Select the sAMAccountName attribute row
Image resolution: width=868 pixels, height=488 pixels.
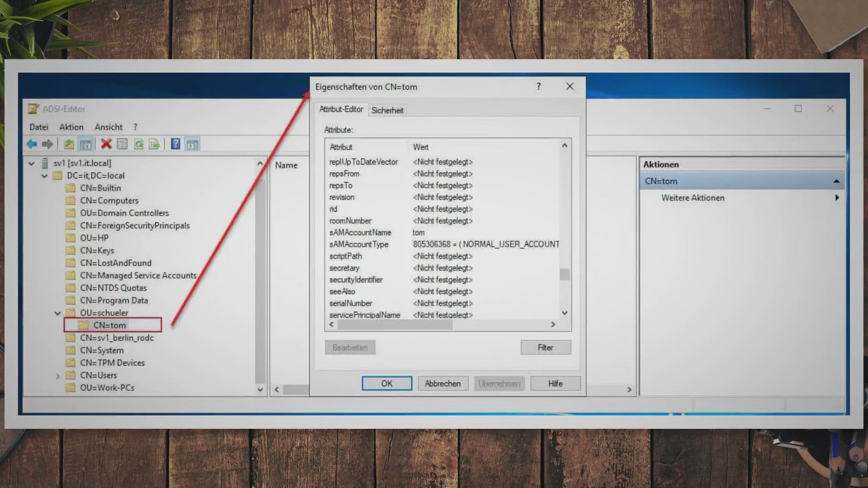443,233
